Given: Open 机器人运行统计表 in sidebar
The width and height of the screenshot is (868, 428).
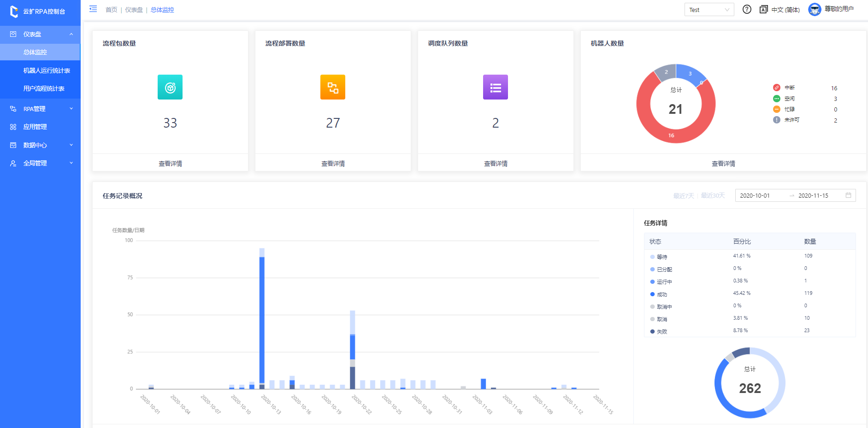Looking at the screenshot, I should 47,70.
